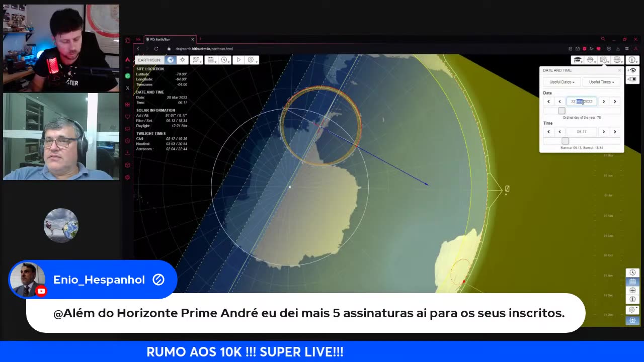This screenshot has width=644, height=362.
Task: Select the Earth view globe icon
Action: tap(171, 60)
